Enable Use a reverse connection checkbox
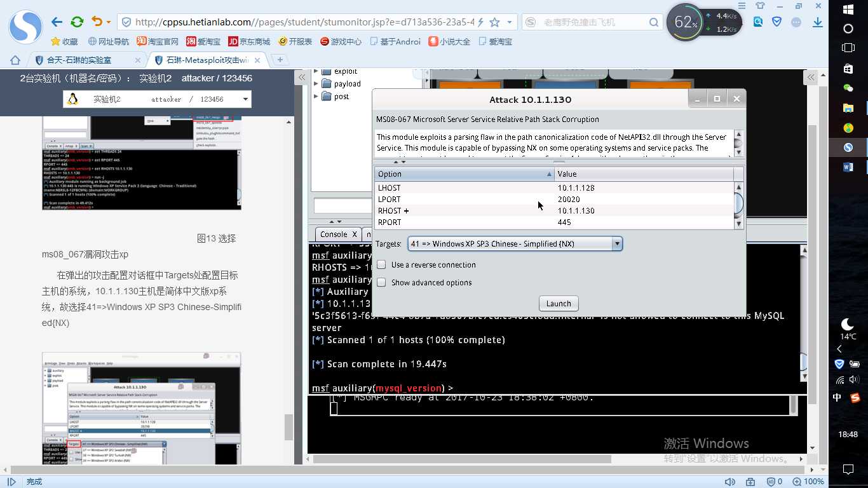868x488 pixels. click(381, 264)
